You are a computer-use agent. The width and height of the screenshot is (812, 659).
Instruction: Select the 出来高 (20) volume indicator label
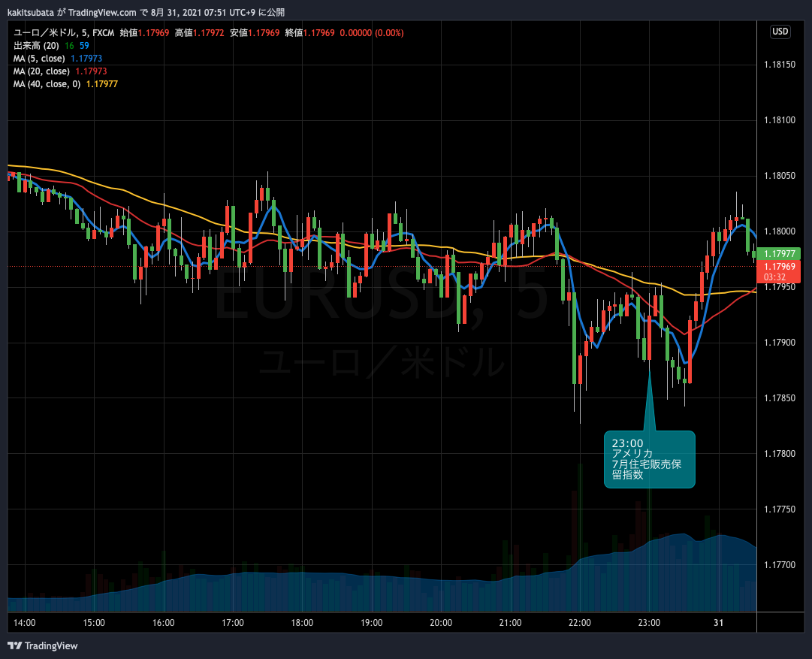pyautogui.click(x=36, y=46)
